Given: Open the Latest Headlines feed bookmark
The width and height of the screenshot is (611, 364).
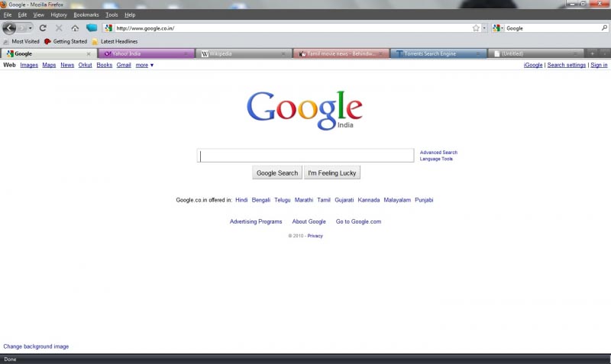Looking at the screenshot, I should pos(115,41).
